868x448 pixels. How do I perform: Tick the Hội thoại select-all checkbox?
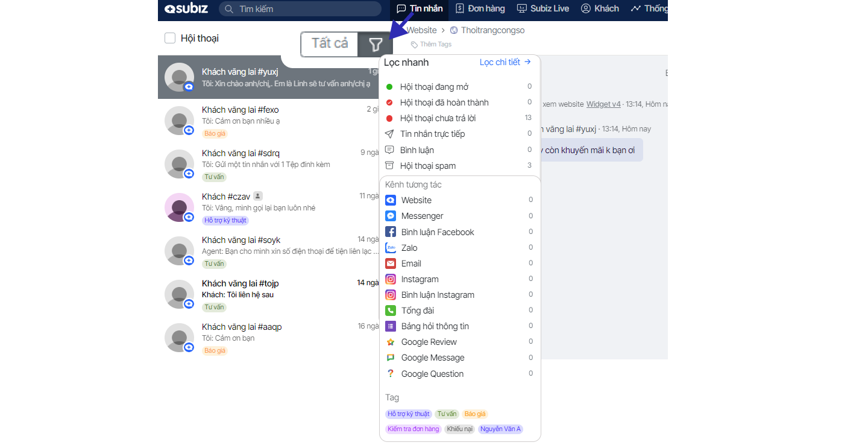click(170, 39)
